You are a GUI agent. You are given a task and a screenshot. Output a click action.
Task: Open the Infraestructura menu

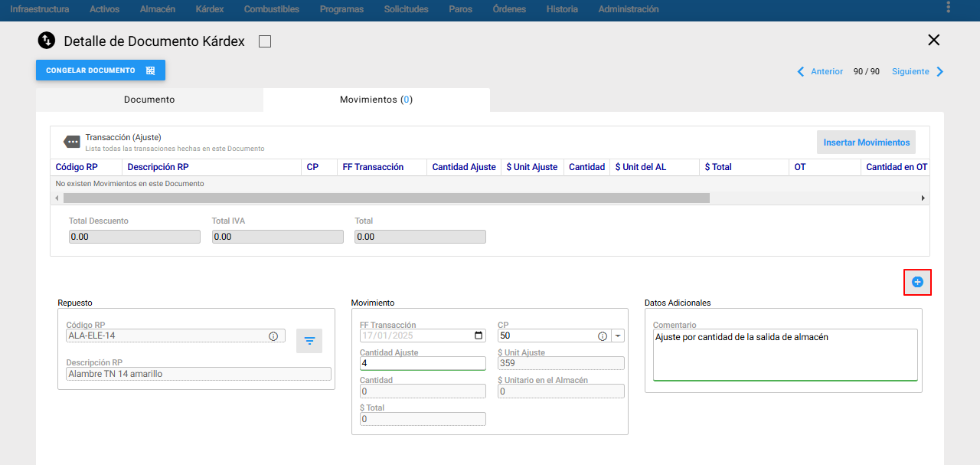coord(40,9)
